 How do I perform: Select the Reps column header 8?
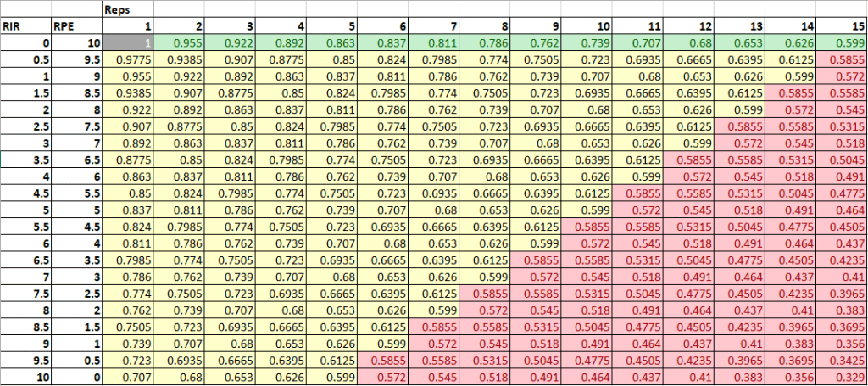tap(492, 25)
